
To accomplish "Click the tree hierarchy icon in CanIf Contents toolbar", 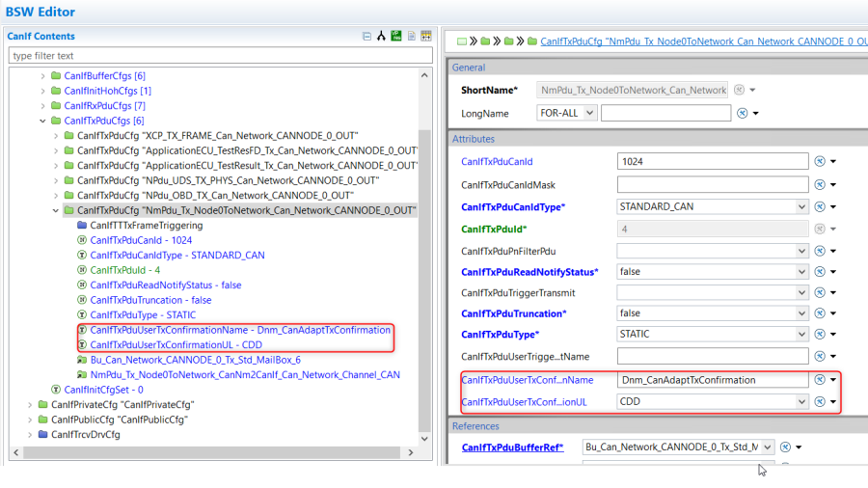I will click(381, 37).
